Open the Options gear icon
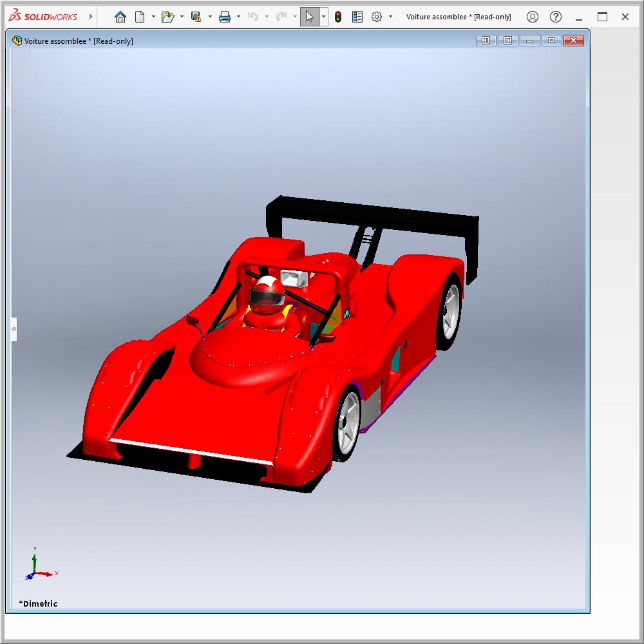 377,17
